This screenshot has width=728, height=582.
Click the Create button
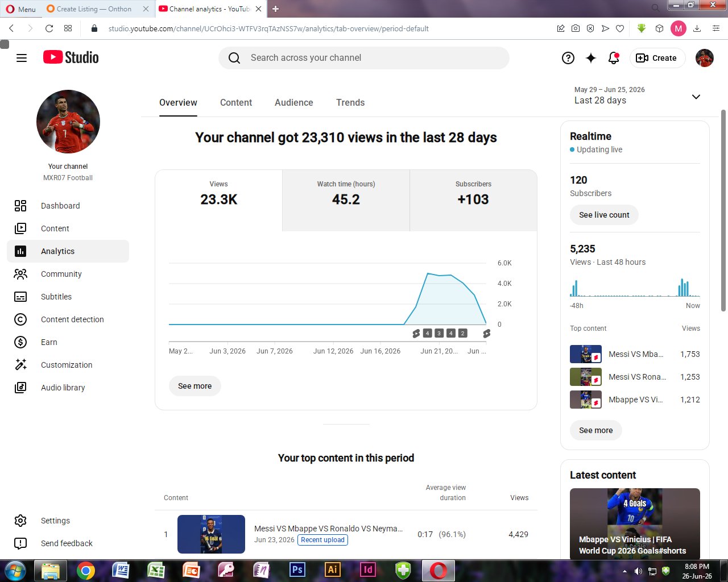point(656,58)
